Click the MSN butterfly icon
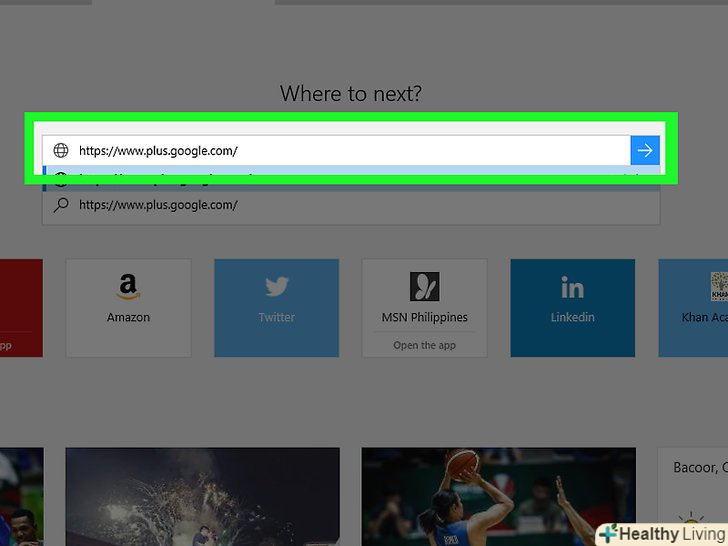 pyautogui.click(x=424, y=286)
